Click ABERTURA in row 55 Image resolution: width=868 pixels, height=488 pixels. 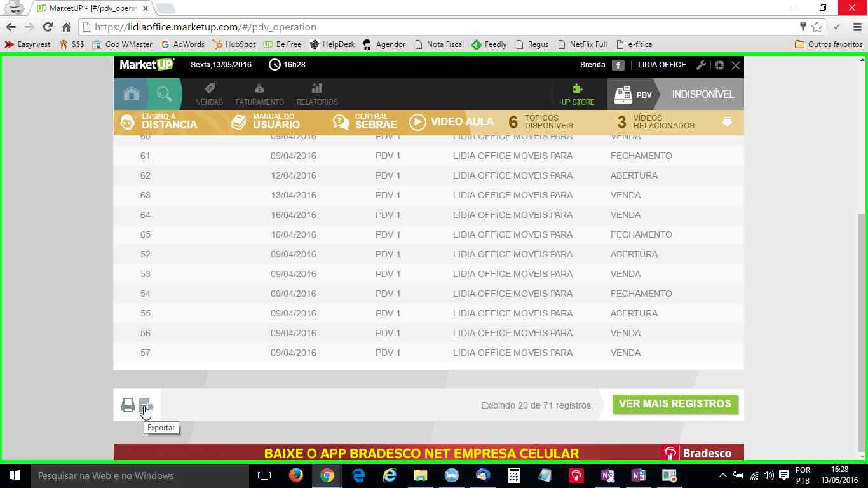pyautogui.click(x=634, y=313)
